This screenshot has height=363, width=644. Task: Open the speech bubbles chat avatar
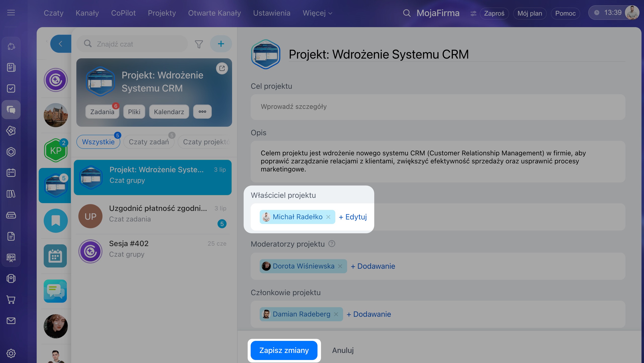click(55, 291)
